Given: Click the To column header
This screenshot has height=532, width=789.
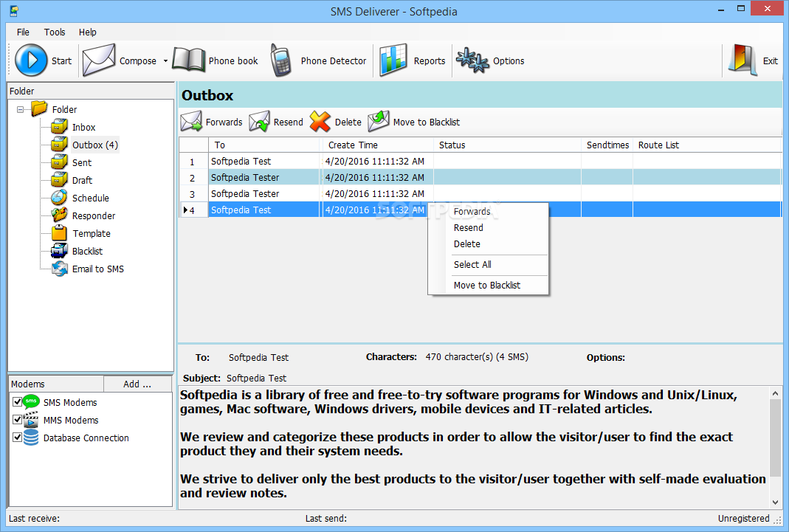Looking at the screenshot, I should pos(264,145).
